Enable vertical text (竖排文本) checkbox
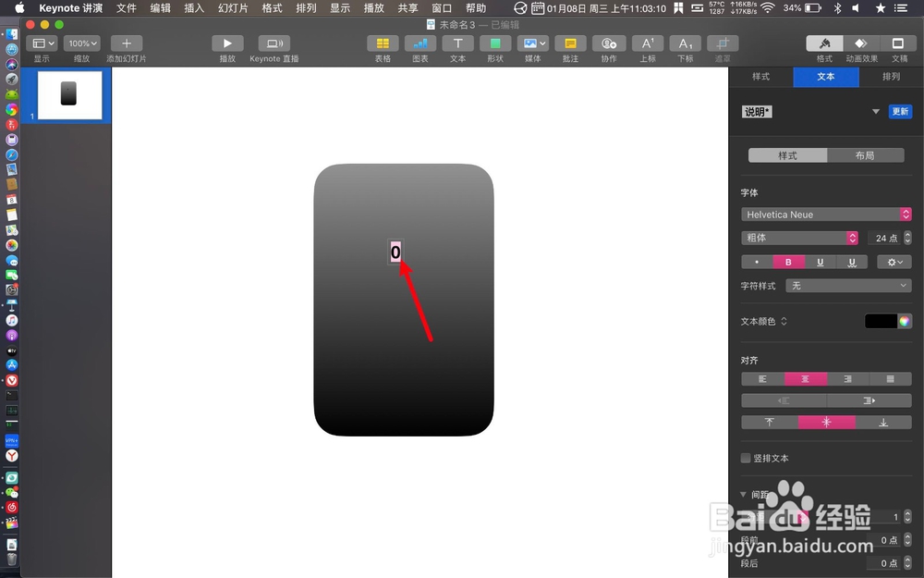The width and height of the screenshot is (924, 578). (746, 459)
